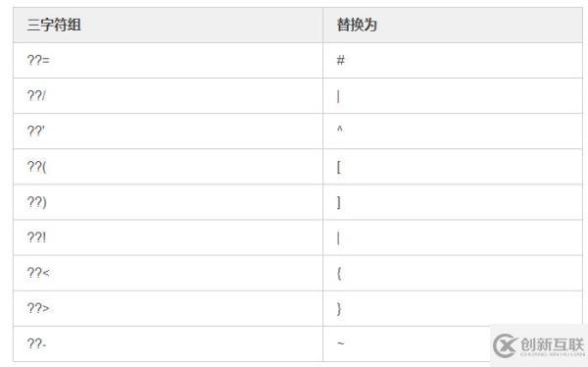Click the ??< trigraph cell
588x367 pixels.
(x=168, y=273)
